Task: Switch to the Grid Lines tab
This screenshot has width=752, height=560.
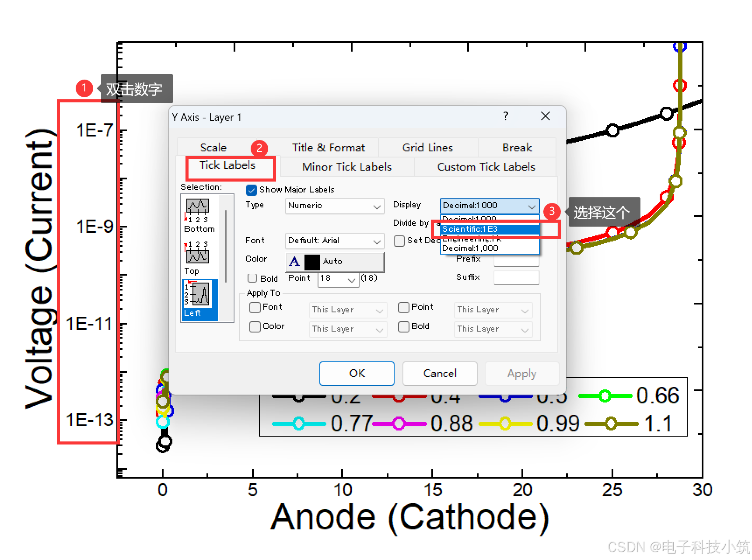Action: (x=428, y=148)
